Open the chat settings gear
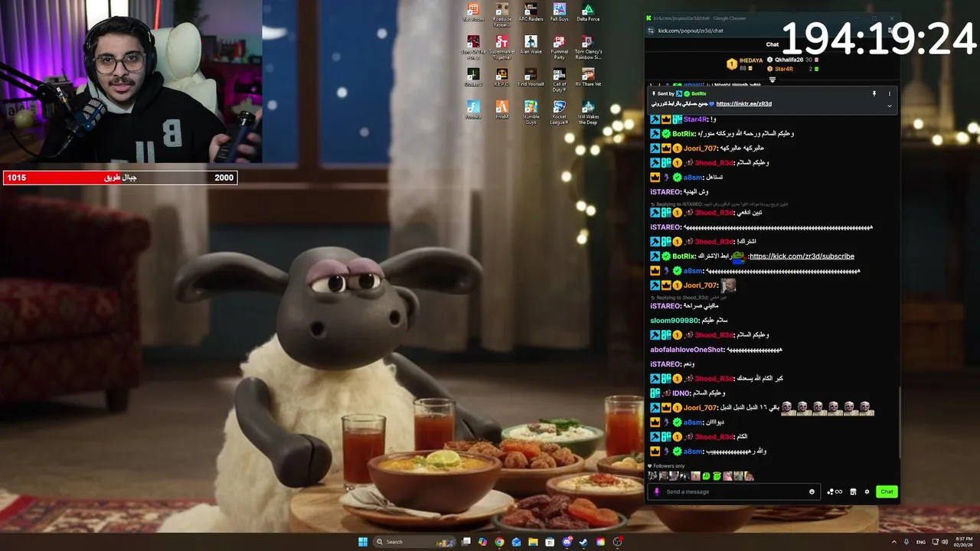980x551 pixels. [867, 491]
